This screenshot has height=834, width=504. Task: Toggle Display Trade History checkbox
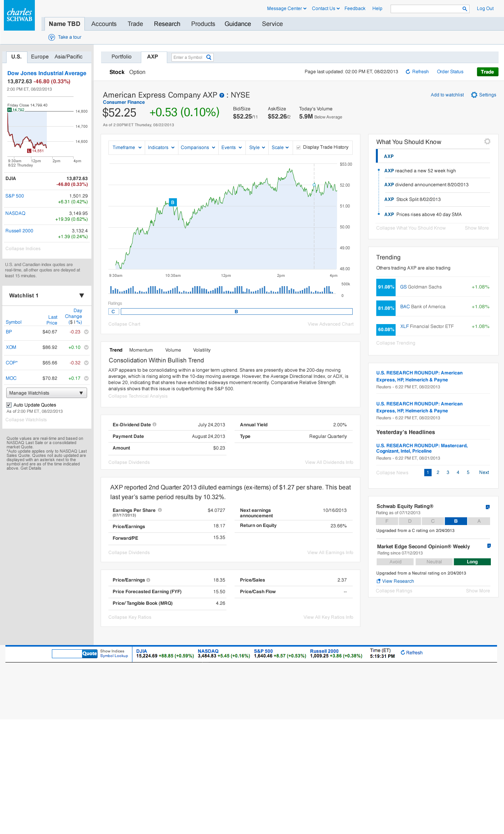[298, 148]
